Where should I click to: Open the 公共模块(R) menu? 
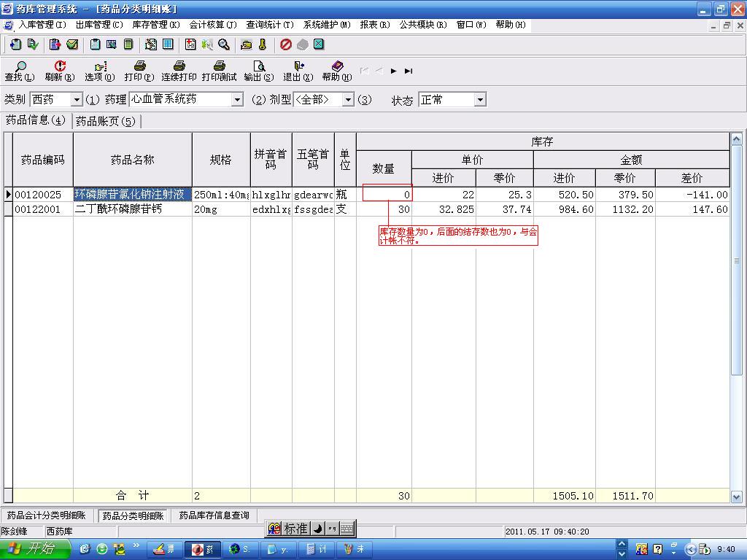coord(422,25)
